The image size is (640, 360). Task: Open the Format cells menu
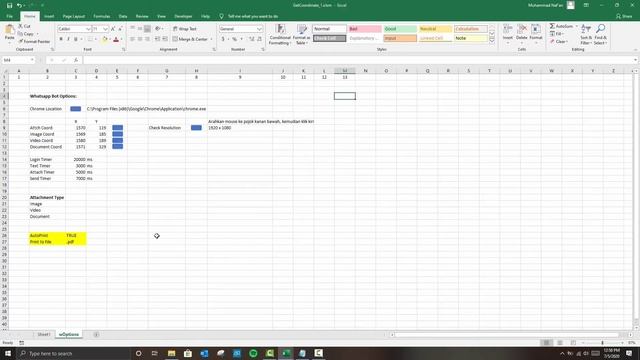coord(536,33)
